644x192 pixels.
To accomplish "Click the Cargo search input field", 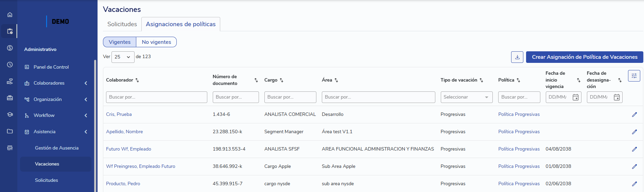I will point(290,97).
